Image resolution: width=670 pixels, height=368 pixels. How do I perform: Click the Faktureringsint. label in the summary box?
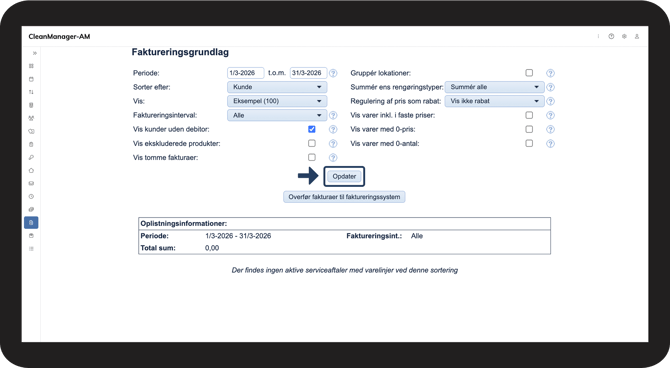click(x=374, y=236)
